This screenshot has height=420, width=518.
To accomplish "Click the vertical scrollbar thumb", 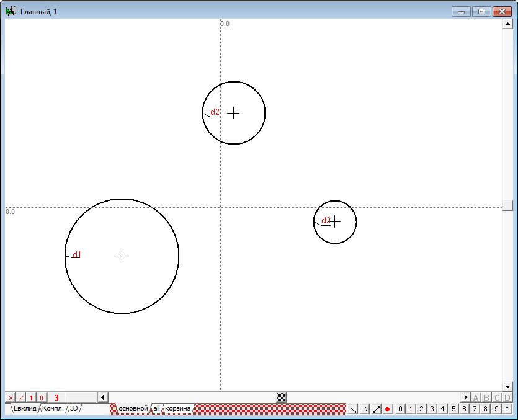I will pos(507,205).
